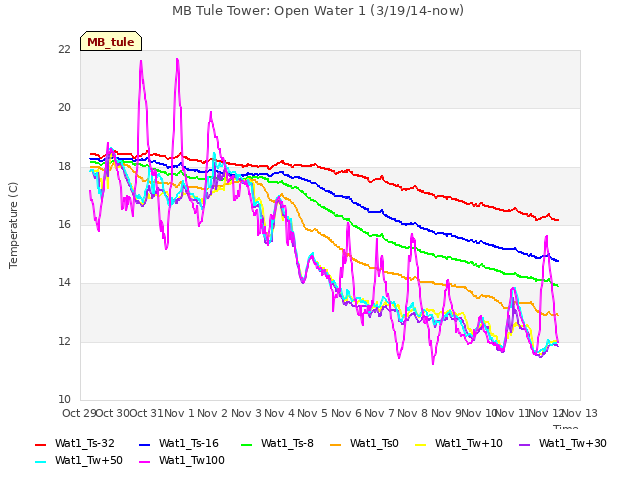Click the magenta Wat1_Tw100 legend swatch
640x480 pixels.
tap(145, 462)
